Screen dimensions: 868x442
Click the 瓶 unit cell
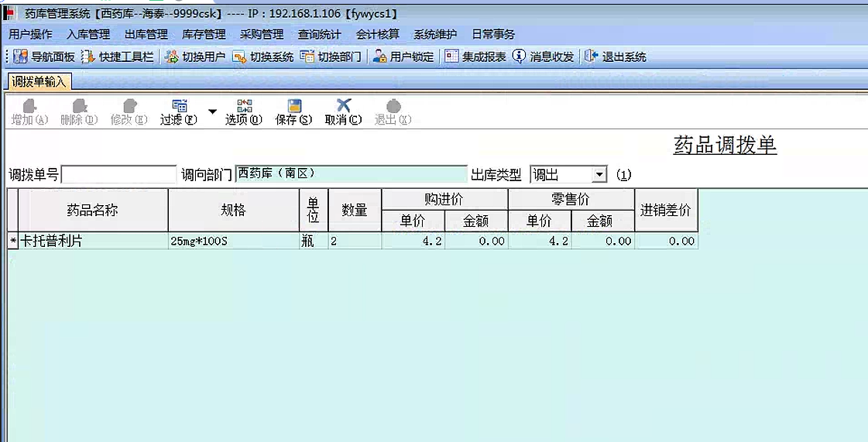pos(314,241)
